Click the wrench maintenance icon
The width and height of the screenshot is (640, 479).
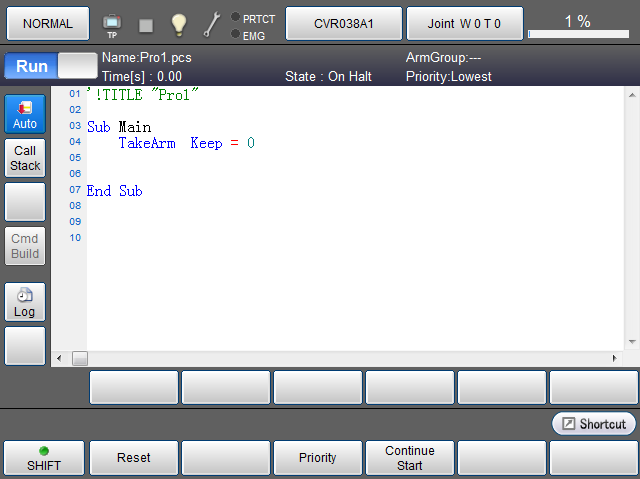[x=212, y=24]
